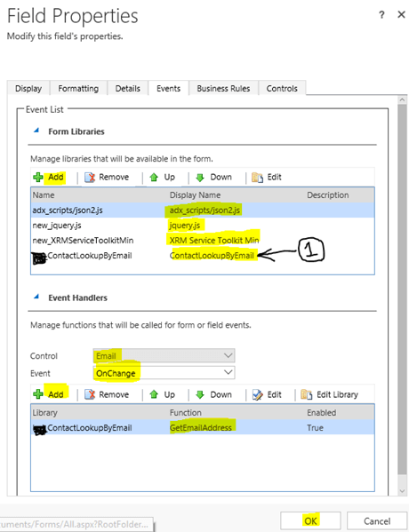The width and height of the screenshot is (409, 532).
Task: Select ContactLookupByEmail in Form Libraries list
Action: (x=203, y=256)
